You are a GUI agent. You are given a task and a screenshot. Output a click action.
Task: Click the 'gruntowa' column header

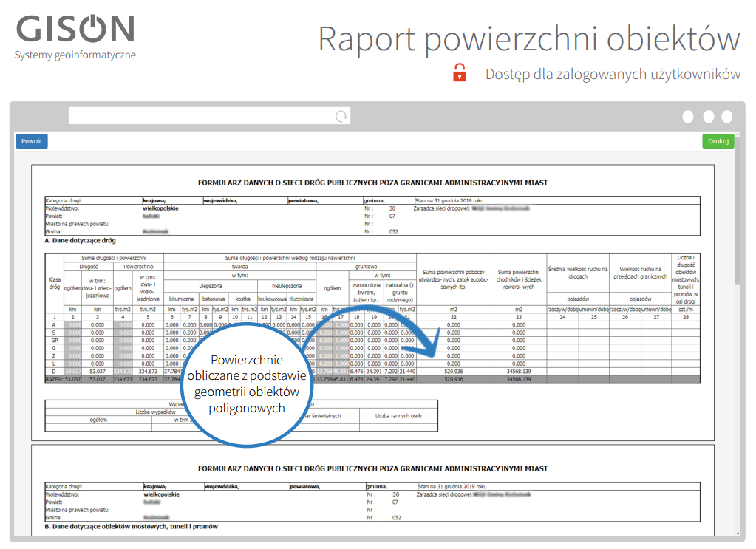tap(366, 267)
